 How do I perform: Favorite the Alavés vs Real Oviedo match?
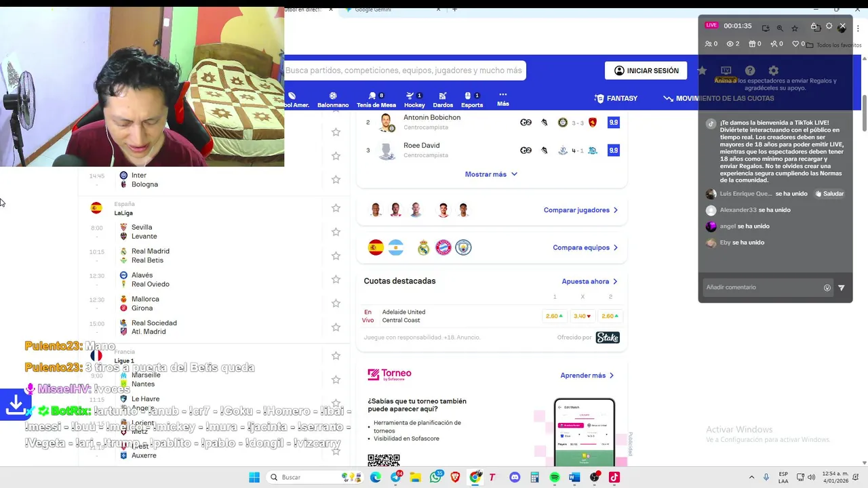(x=336, y=279)
